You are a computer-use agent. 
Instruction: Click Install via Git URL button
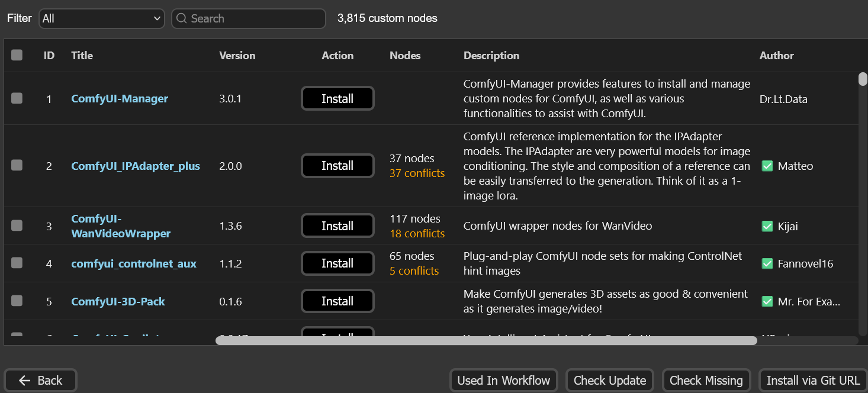813,381
